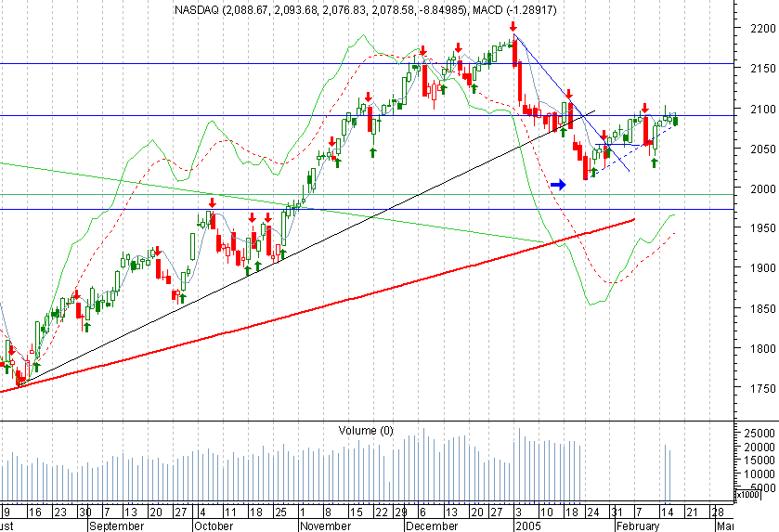The width and height of the screenshot is (779, 532).
Task: Select the 2000 price axis label
Action: [762, 188]
